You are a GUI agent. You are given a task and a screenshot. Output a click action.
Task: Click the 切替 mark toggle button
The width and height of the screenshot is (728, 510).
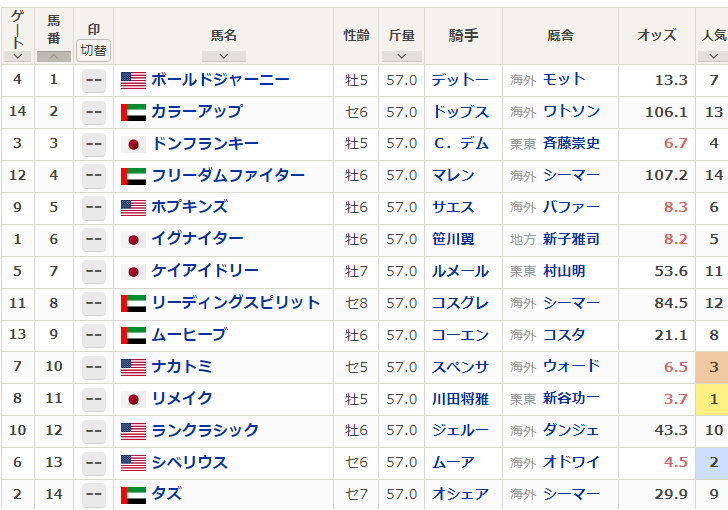pyautogui.click(x=94, y=50)
